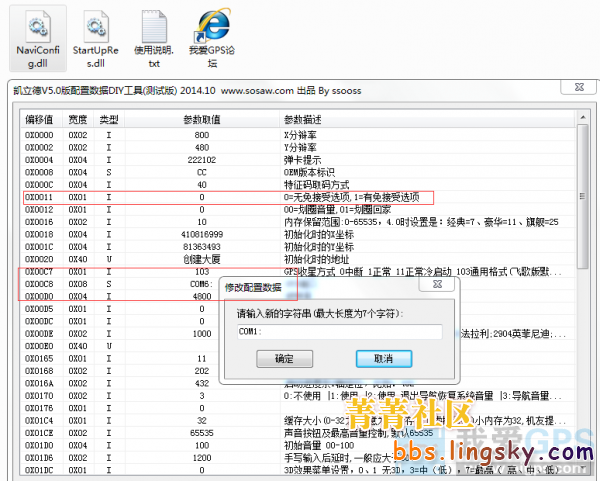The width and height of the screenshot is (600, 481).
Task: Click the list scroll-up arrow
Action: pyautogui.click(x=583, y=117)
